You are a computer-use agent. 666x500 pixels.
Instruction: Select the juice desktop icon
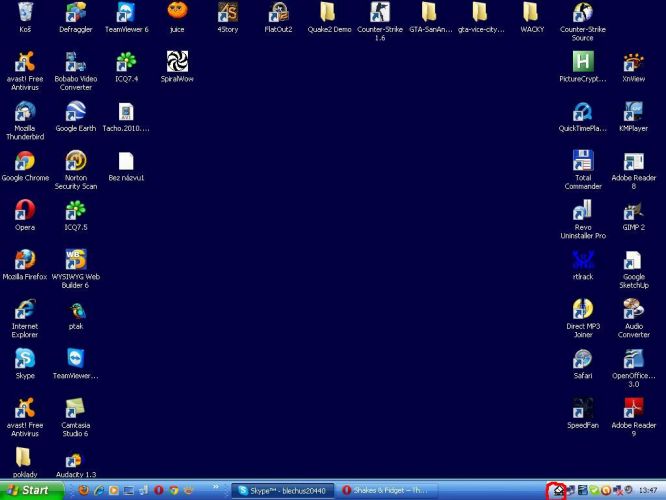(177, 17)
